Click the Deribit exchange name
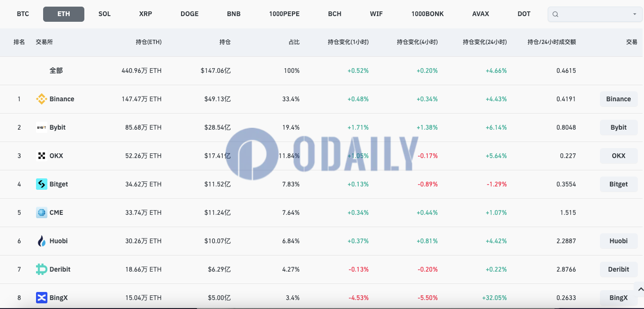 click(x=60, y=269)
